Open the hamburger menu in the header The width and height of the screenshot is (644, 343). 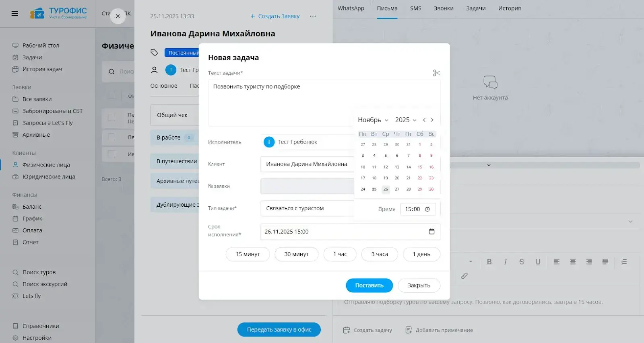pyautogui.click(x=15, y=13)
